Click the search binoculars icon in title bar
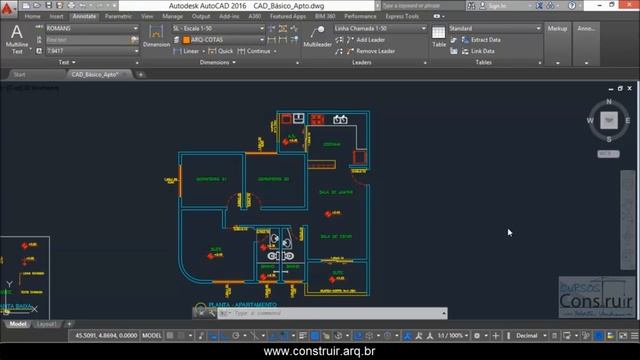Screen dimensions: 640x360 471,5
